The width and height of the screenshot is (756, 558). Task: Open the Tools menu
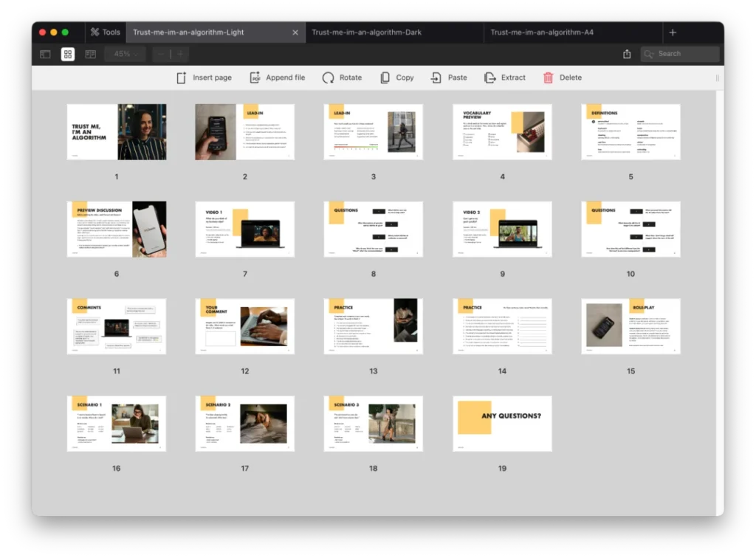click(x=105, y=32)
